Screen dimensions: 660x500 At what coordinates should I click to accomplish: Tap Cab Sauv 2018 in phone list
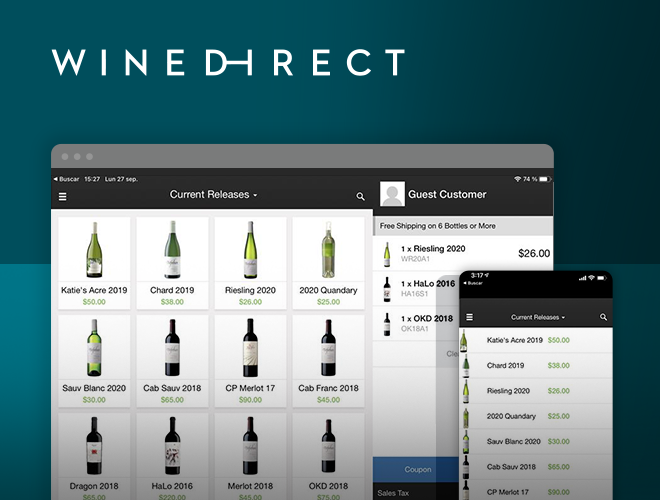coord(536,466)
